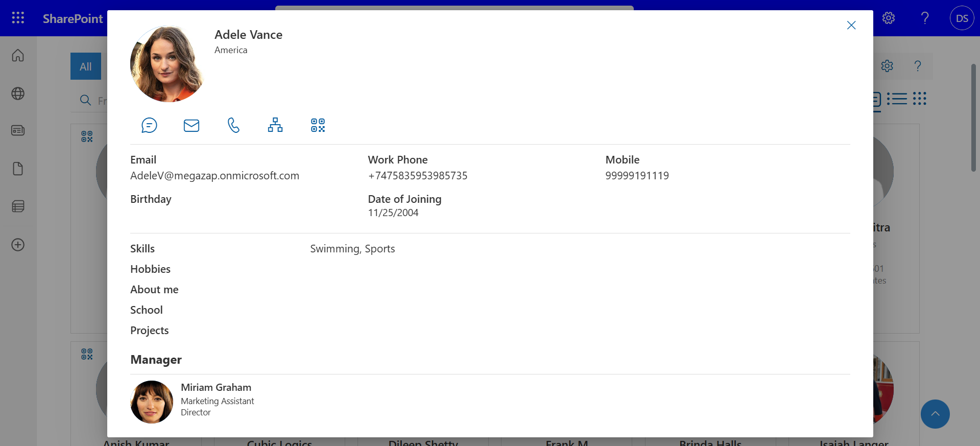Send email using the envelope icon
This screenshot has height=446, width=980.
(x=192, y=125)
